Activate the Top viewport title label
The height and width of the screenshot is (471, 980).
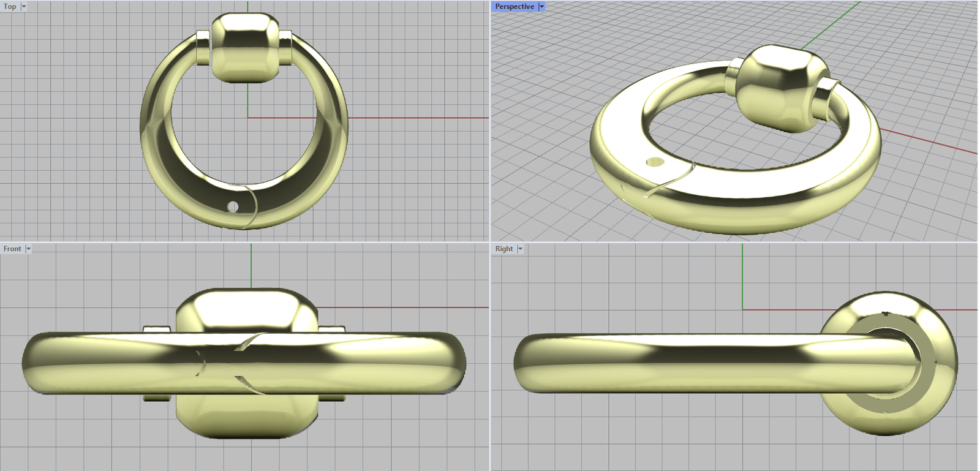[x=10, y=7]
